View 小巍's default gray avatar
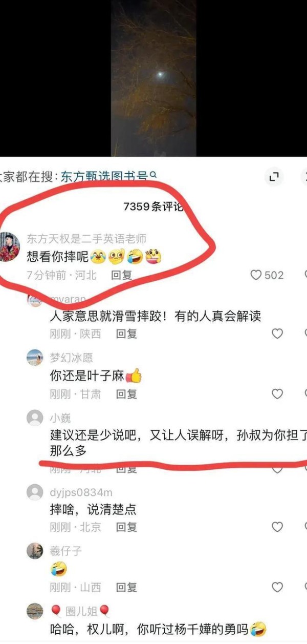Image resolution: width=307 pixels, height=644 pixels. tap(35, 418)
